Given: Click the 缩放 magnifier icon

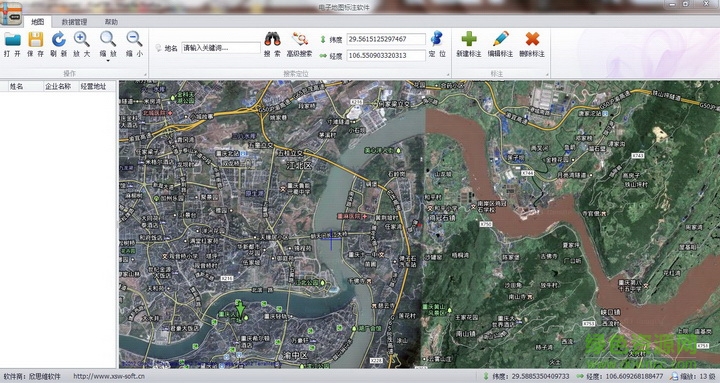Looking at the screenshot, I should click(x=108, y=39).
